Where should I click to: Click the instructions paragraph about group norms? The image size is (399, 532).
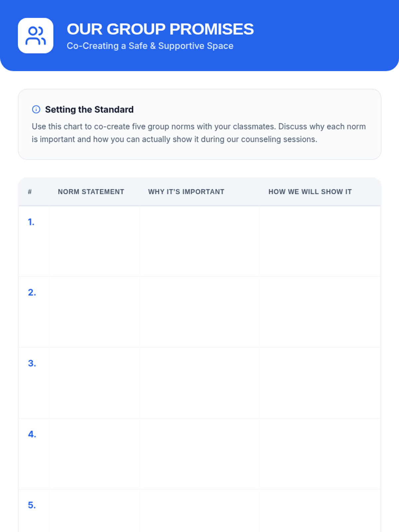199,133
